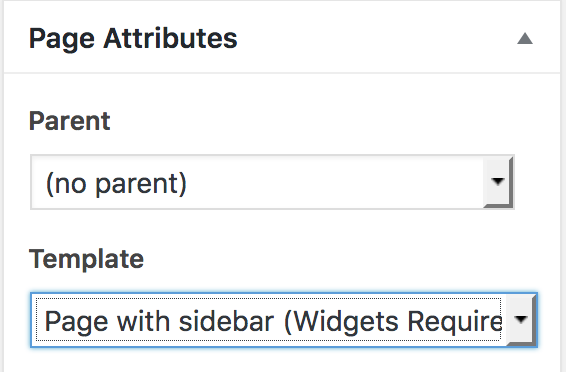Select the "(no parent)" value text
The height and width of the screenshot is (372, 566).
click(116, 184)
